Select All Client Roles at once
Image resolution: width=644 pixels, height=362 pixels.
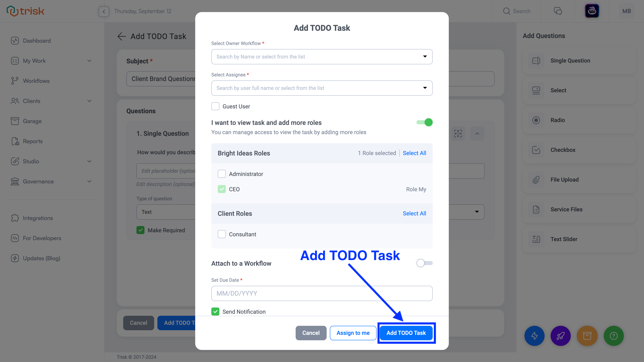click(414, 214)
